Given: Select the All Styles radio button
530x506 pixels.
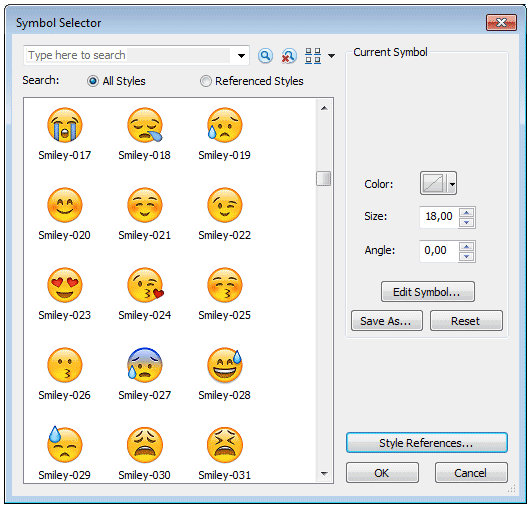Looking at the screenshot, I should pyautogui.click(x=93, y=81).
